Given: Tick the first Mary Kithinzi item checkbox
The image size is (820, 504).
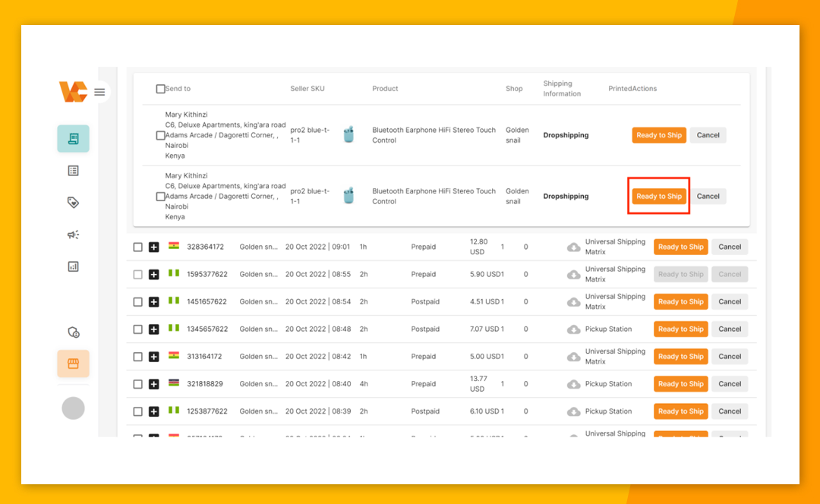Looking at the screenshot, I should coord(160,135).
